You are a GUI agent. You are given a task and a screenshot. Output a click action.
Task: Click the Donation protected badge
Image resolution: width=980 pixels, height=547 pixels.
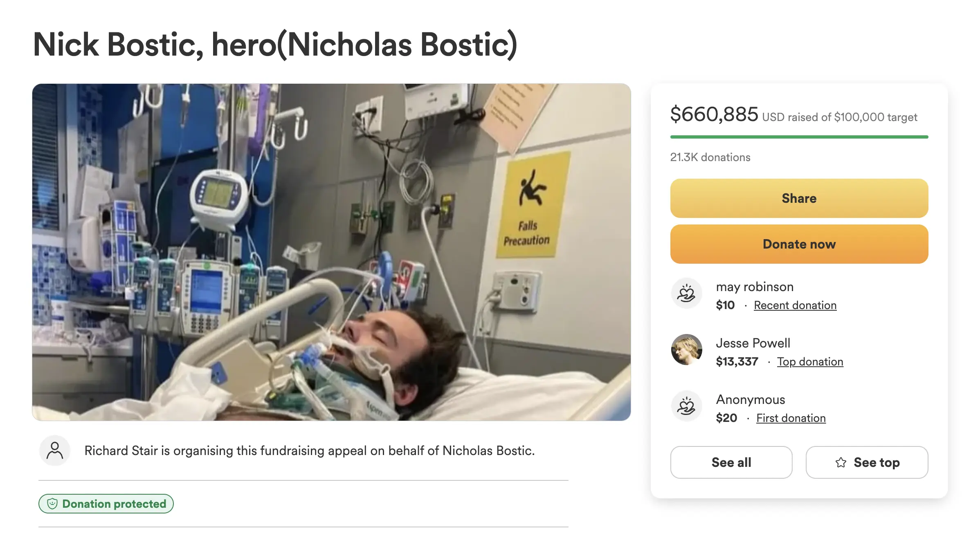[x=106, y=504]
